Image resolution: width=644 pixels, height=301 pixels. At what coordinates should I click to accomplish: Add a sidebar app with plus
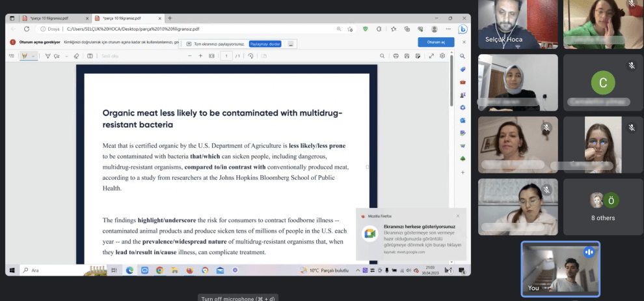tap(463, 173)
